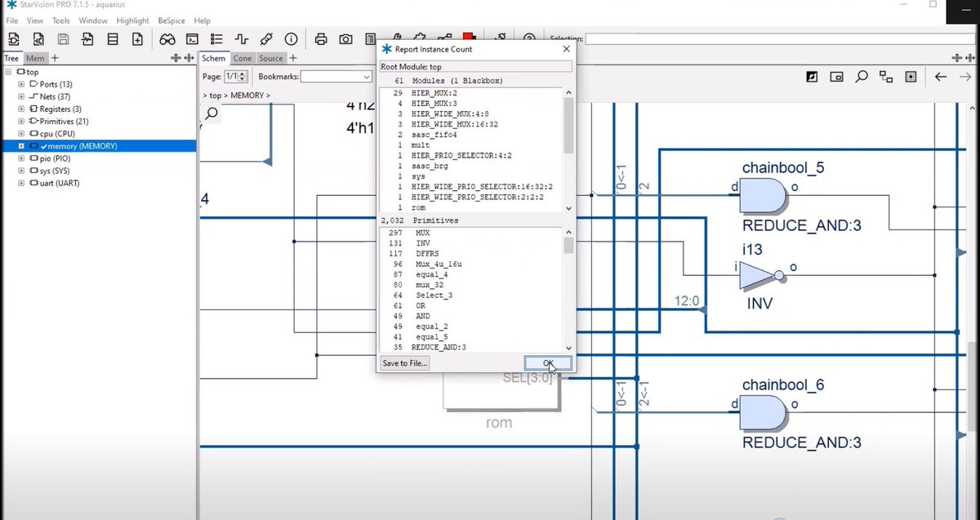Screen dimensions: 980x520
Task: Switch to the Source tab
Action: click(x=271, y=58)
